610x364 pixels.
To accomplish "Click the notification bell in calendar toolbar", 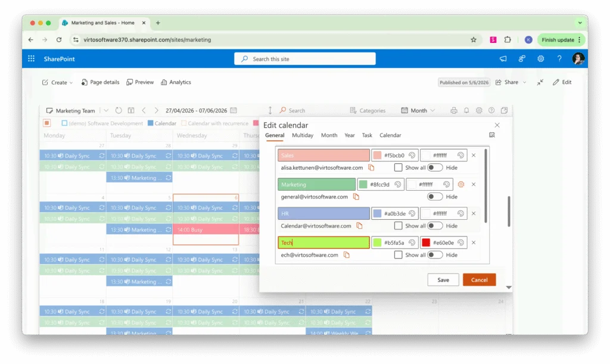I will [x=466, y=110].
